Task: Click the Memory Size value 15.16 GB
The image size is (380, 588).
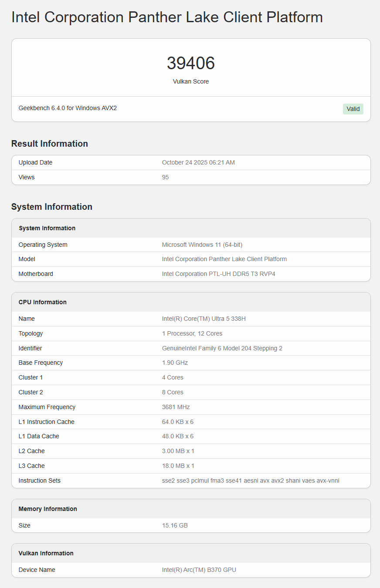Action: (x=175, y=525)
